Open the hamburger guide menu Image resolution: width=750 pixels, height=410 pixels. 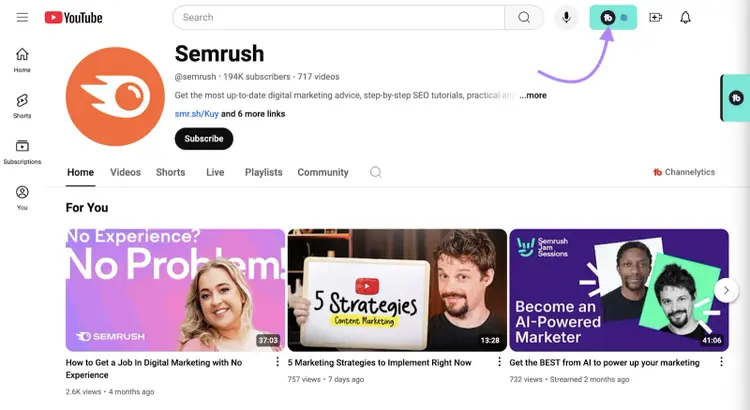[22, 18]
